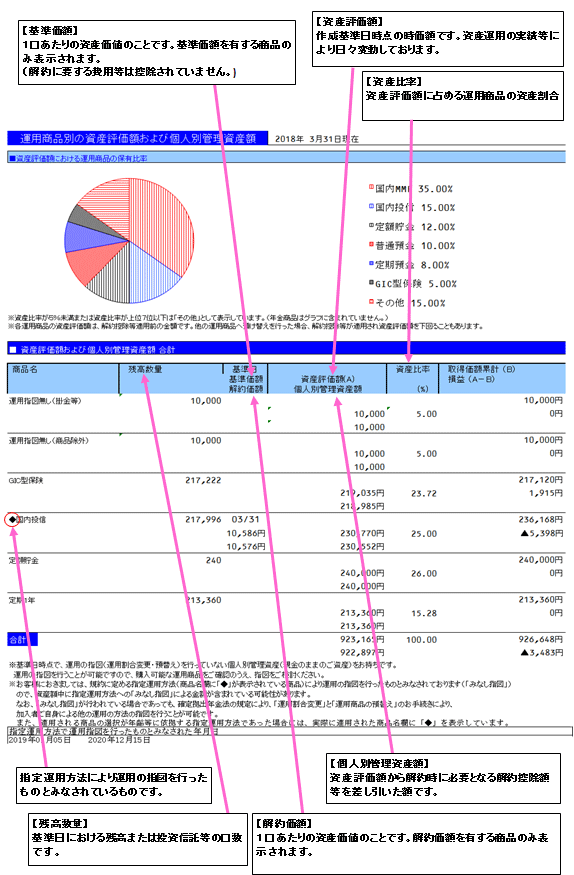This screenshot has height=875, width=574.
Task: Click the asset ratio 26.00
Action: point(424,574)
